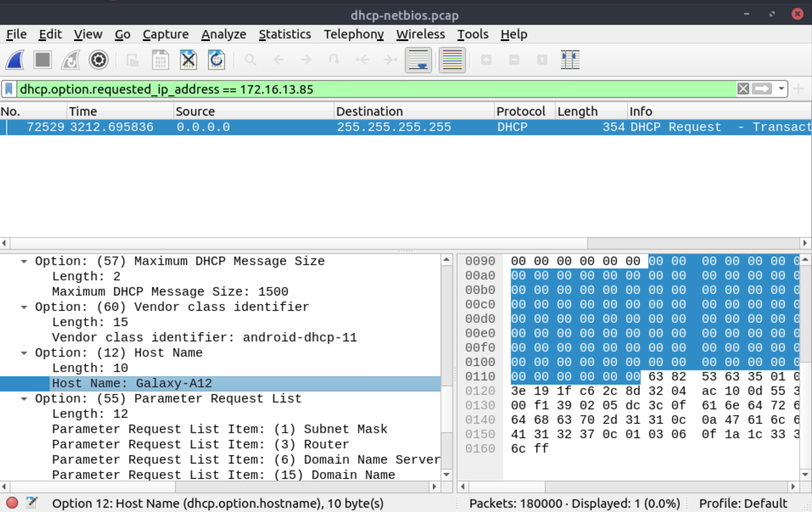Click the stop capture square icon
812x512 pixels.
pos(42,60)
